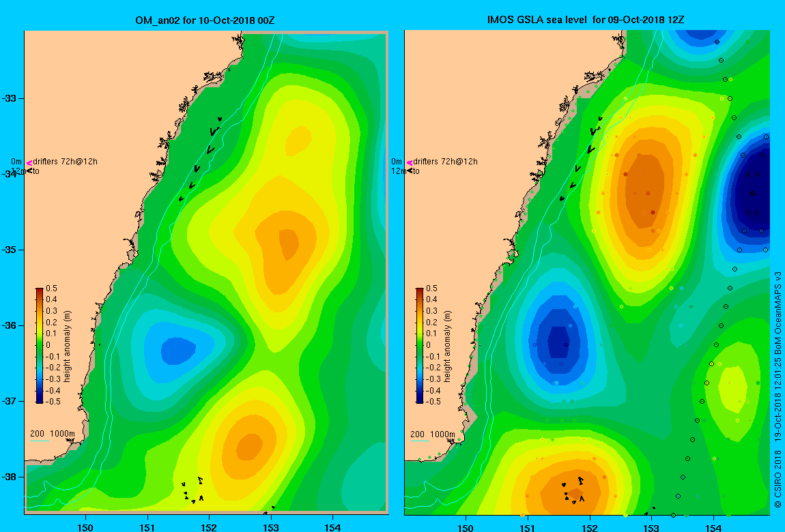Click the vertical CSIRO 2018 copyright text

tap(777, 390)
